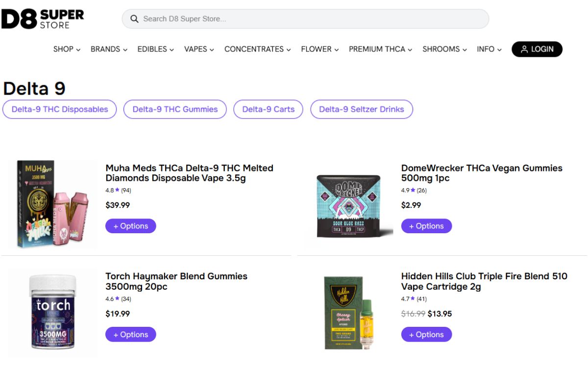The image size is (588, 392).
Task: Expand the EDIBLES menu
Action: pyautogui.click(x=155, y=49)
